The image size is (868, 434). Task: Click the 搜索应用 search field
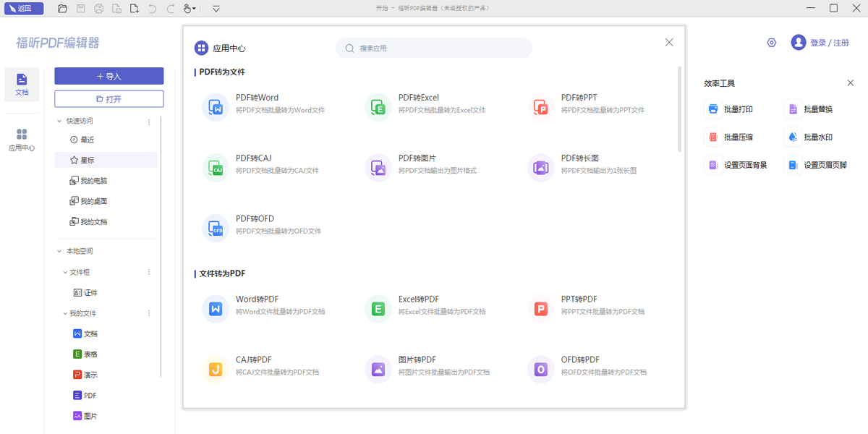point(433,47)
